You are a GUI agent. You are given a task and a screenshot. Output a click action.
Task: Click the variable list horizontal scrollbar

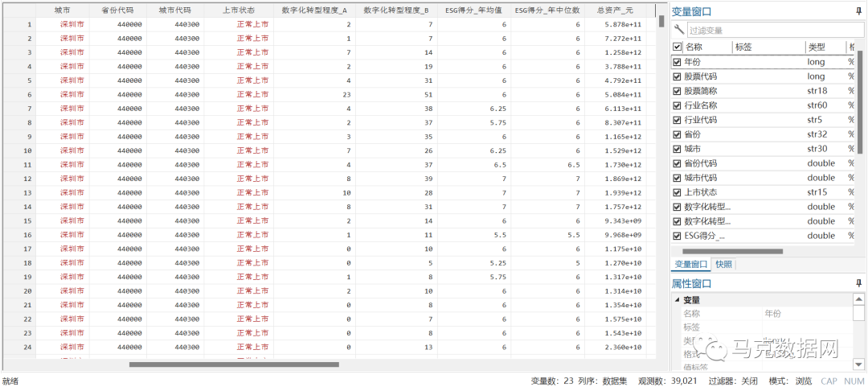731,251
